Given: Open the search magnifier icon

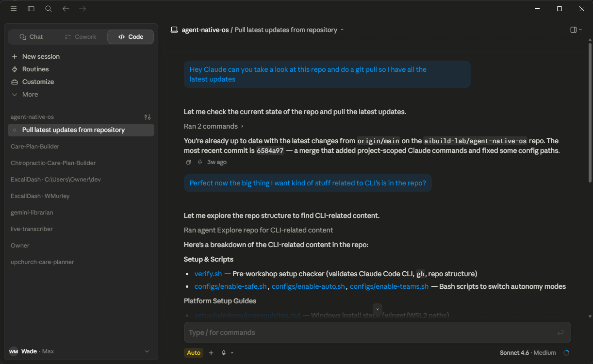Looking at the screenshot, I should coord(49,9).
